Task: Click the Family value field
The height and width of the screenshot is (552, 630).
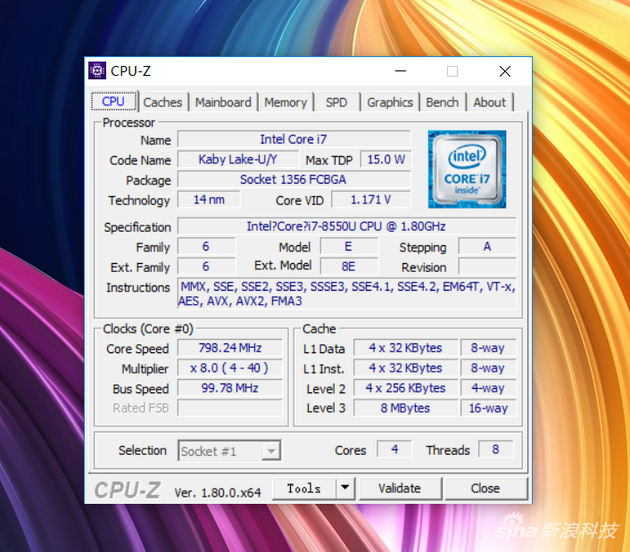Action: coord(206,246)
